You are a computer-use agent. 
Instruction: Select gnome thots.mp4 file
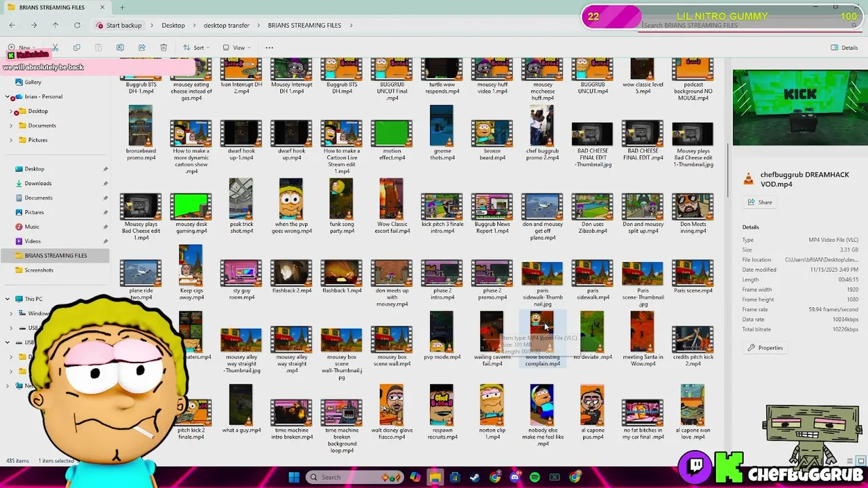click(x=441, y=133)
